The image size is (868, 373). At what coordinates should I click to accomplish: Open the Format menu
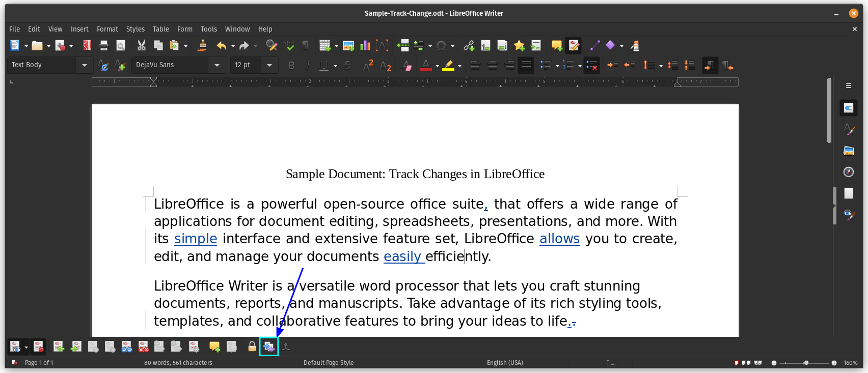point(107,29)
